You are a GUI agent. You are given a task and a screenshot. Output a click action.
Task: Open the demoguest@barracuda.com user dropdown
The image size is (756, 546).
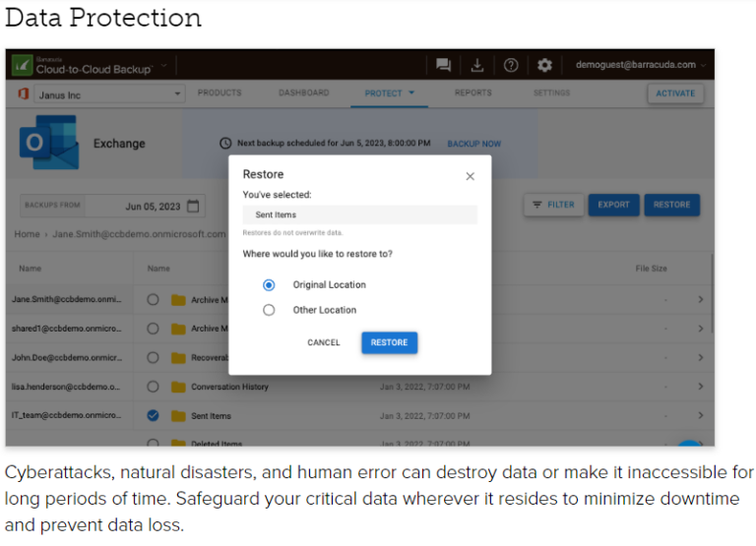641,65
